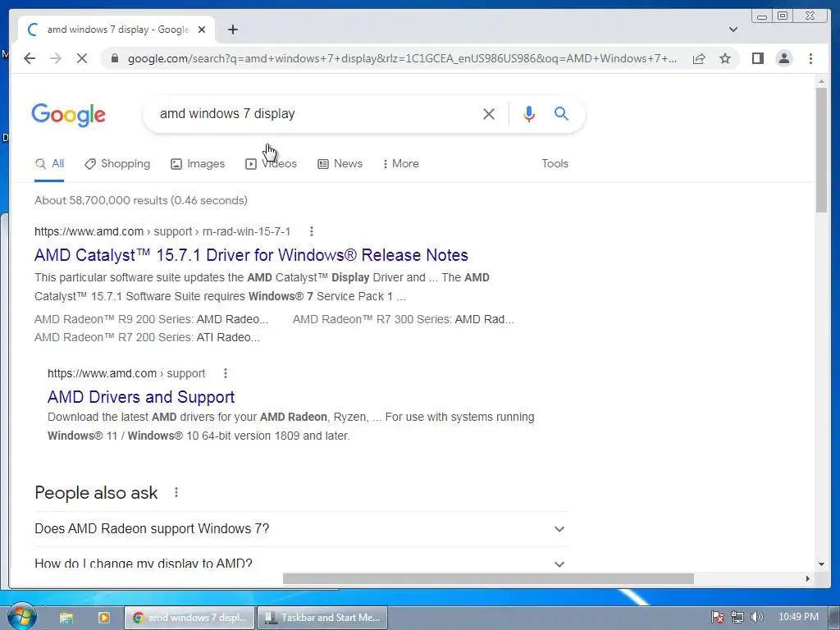This screenshot has width=840, height=630.
Task: Open the network tray icon
Action: pos(737,617)
